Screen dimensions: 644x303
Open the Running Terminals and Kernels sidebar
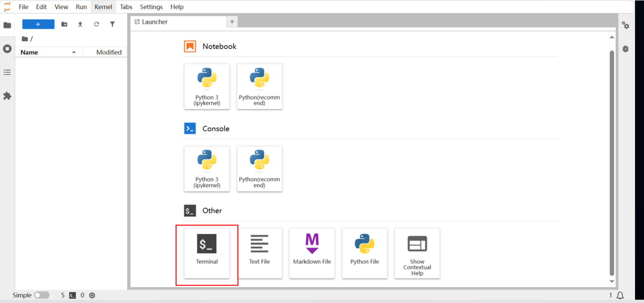[x=7, y=49]
